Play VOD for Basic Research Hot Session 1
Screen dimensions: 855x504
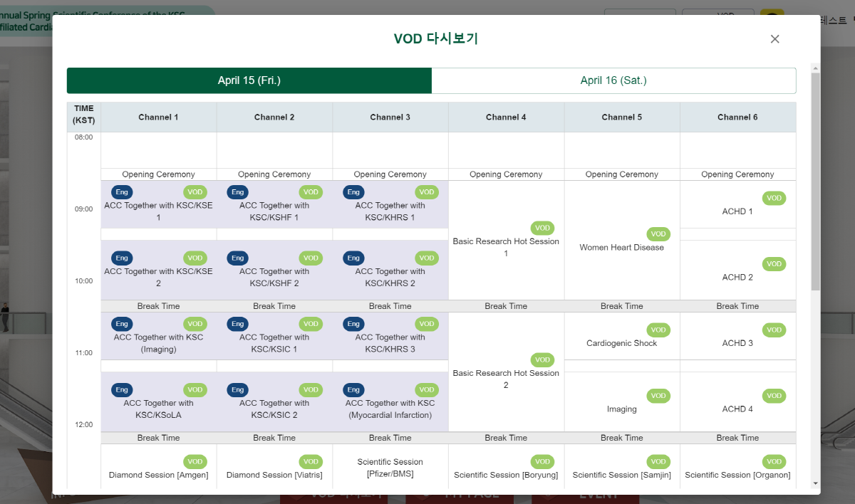coord(542,228)
